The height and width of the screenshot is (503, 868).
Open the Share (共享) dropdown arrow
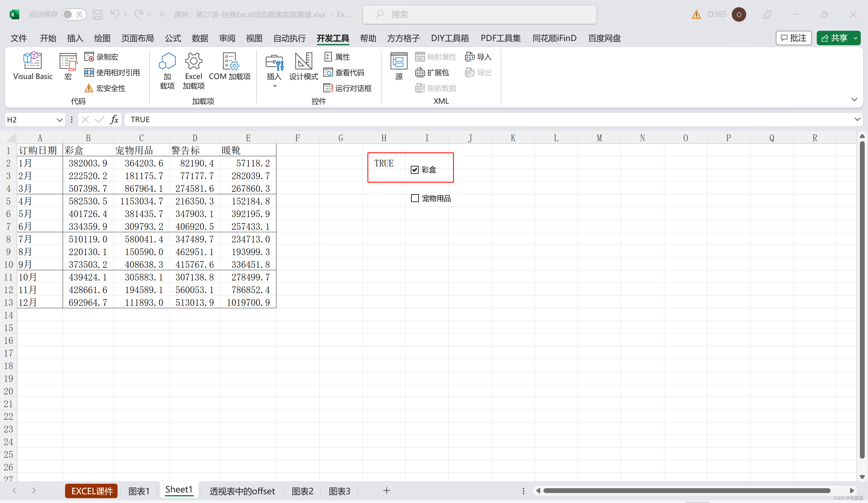856,38
